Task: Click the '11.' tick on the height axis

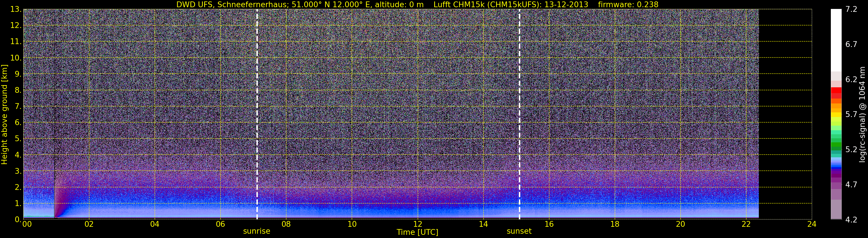Action: coord(16,41)
